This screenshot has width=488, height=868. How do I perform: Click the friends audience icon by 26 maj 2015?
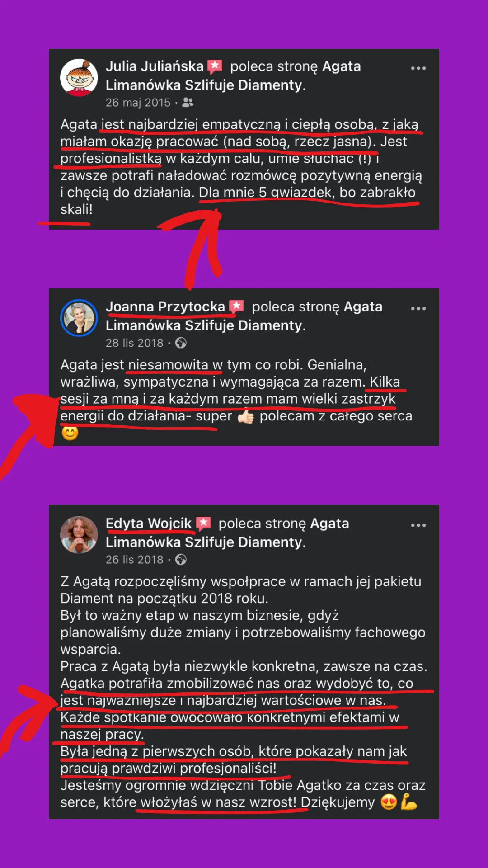click(x=188, y=103)
